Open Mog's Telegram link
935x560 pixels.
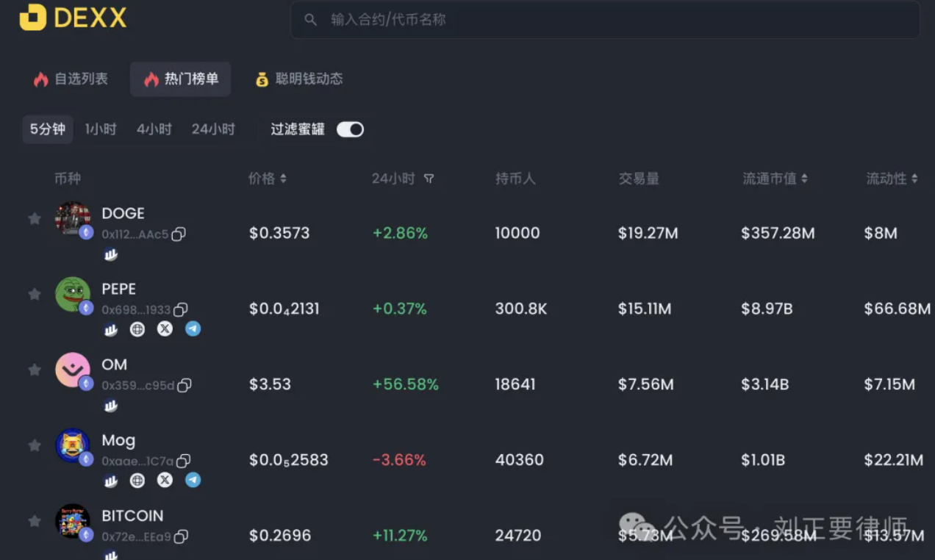coord(192,480)
